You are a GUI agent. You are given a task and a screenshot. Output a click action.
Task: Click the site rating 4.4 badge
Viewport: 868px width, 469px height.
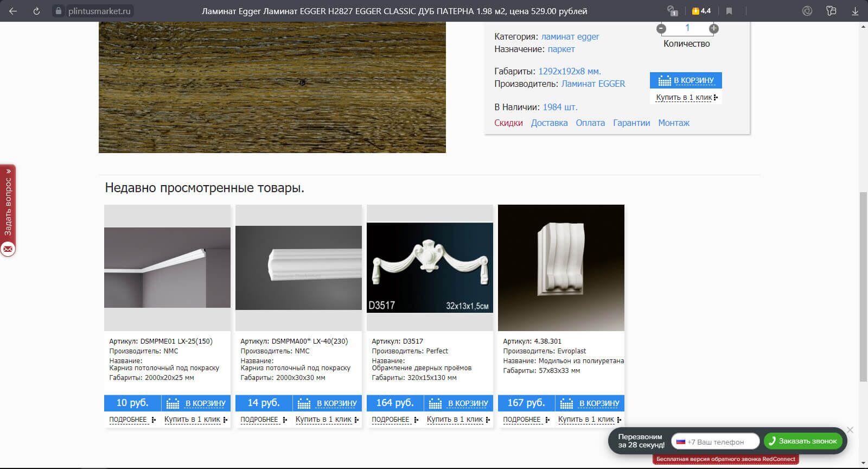coord(701,11)
